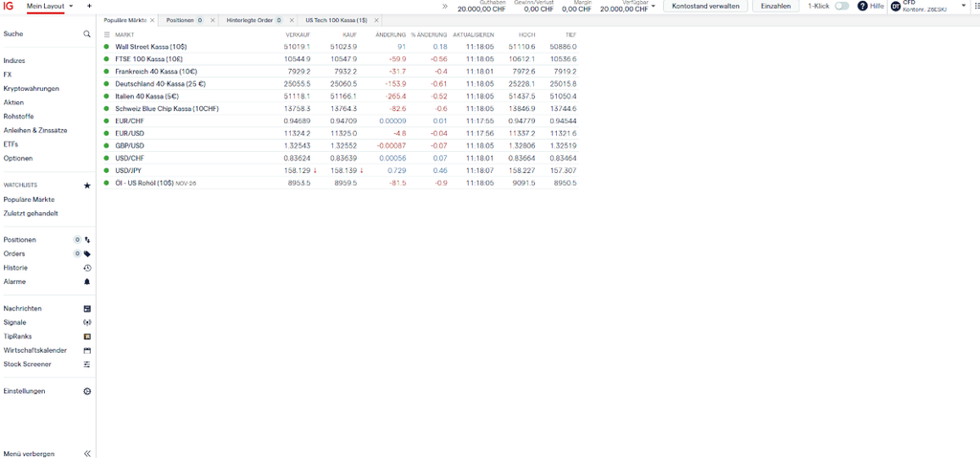This screenshot has width=980, height=458.
Task: Click the Kontostand verwalten button
Action: tap(705, 6)
